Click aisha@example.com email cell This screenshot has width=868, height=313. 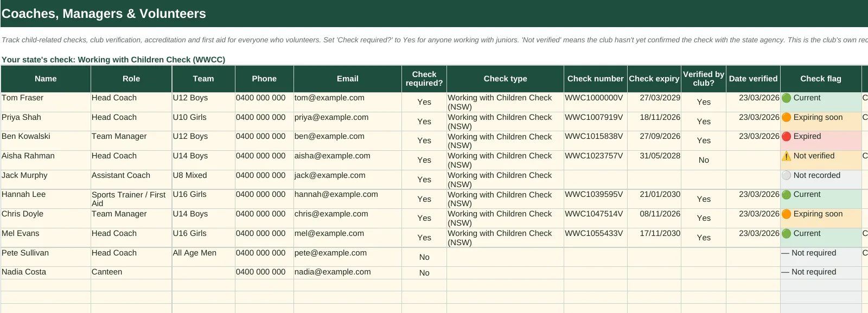[x=348, y=160]
